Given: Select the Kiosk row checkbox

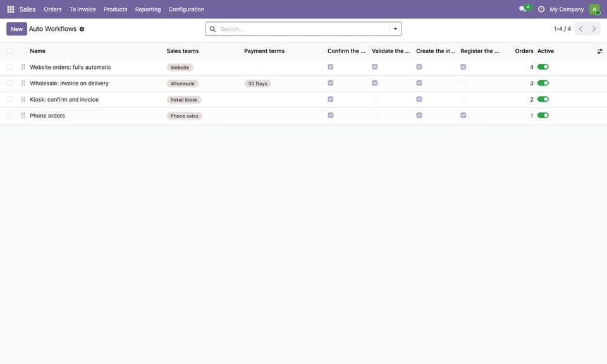Looking at the screenshot, I should (9, 99).
